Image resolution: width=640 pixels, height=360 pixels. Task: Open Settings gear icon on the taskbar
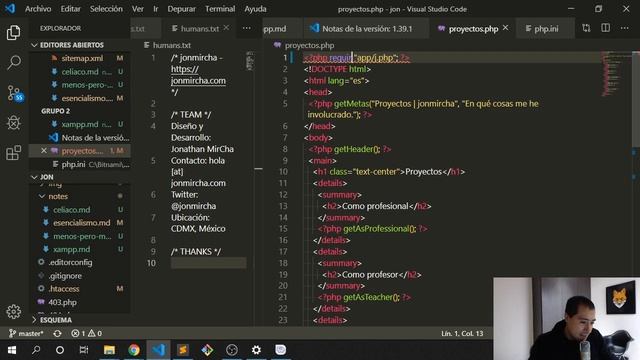tap(256, 350)
